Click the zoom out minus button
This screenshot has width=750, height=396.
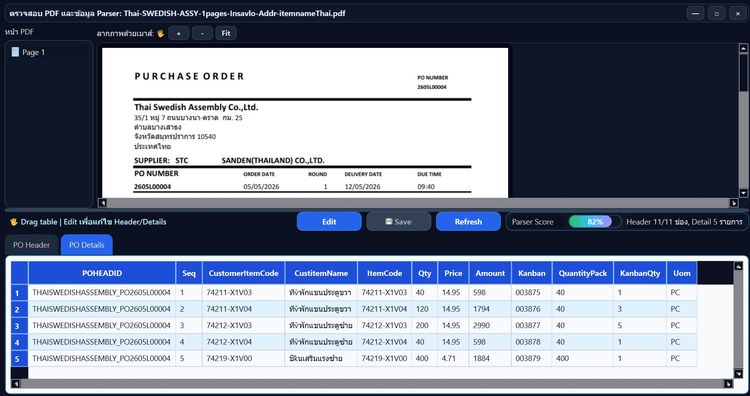click(x=202, y=33)
